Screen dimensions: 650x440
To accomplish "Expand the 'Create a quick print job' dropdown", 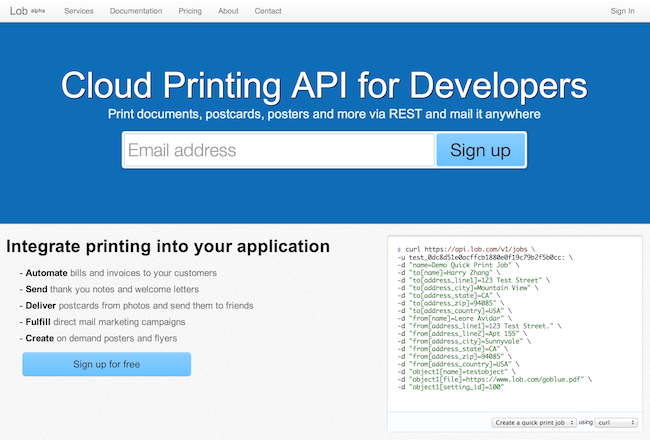I will point(535,423).
